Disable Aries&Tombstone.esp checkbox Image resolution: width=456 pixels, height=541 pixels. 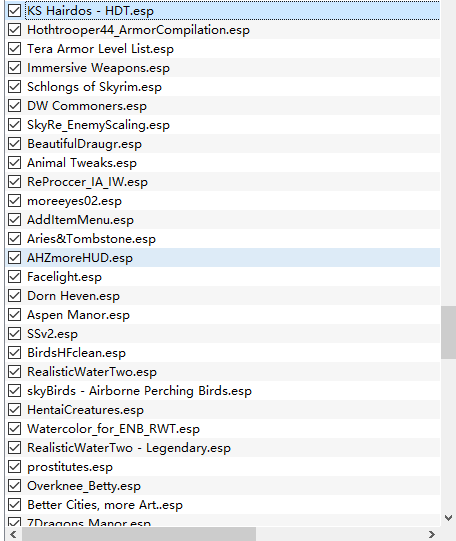coord(14,238)
